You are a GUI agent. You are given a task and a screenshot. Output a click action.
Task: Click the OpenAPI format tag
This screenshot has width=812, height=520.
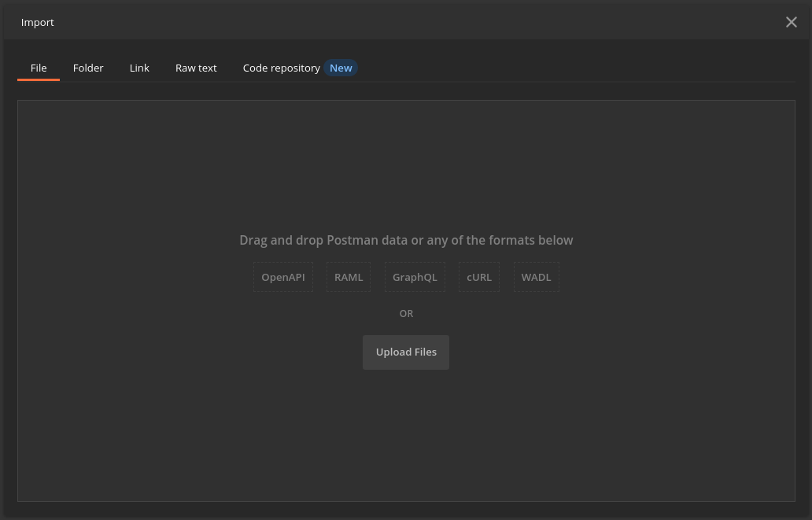tap(283, 277)
